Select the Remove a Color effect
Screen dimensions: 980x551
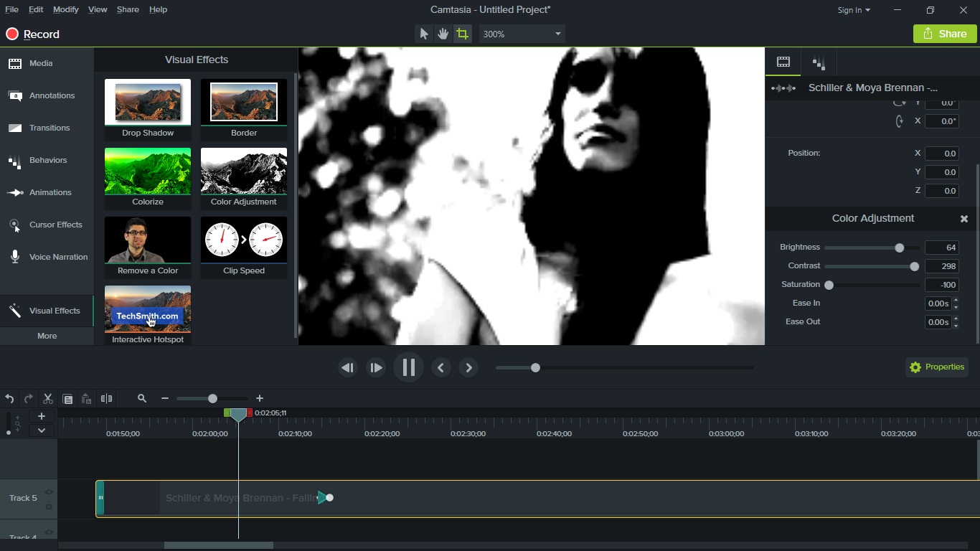tap(148, 247)
